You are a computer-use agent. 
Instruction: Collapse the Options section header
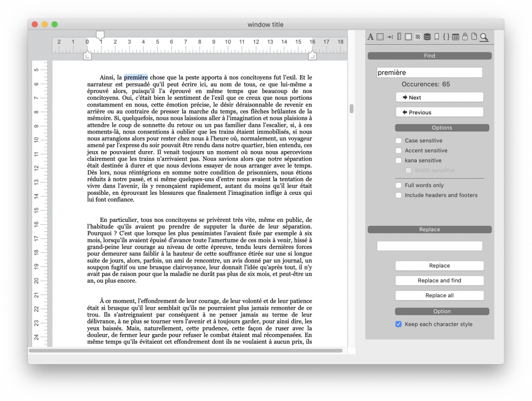click(442, 128)
